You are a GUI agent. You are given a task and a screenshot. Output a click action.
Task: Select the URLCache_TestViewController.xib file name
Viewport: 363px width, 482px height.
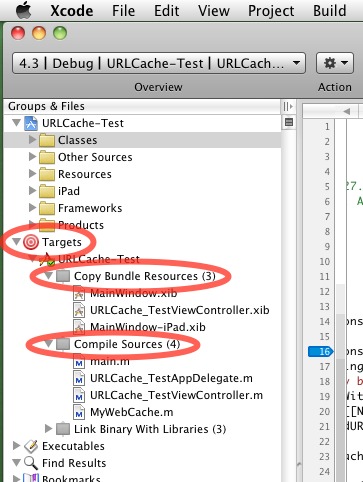(180, 310)
